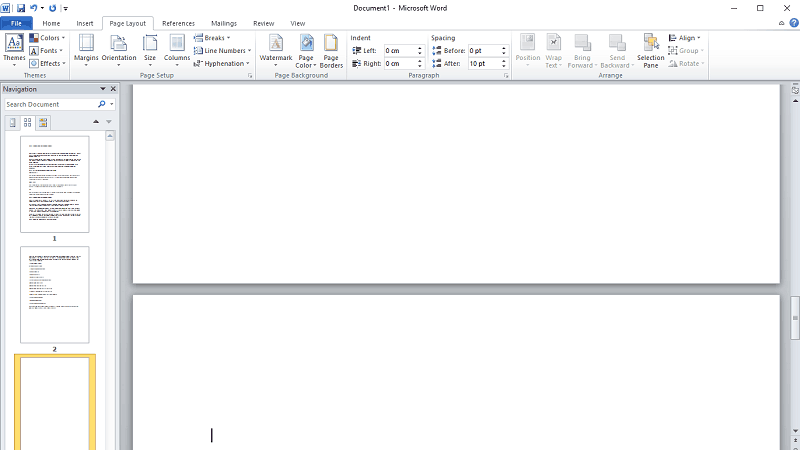Launch Page Setup dialog
This screenshot has height=450, width=800.
(250, 76)
